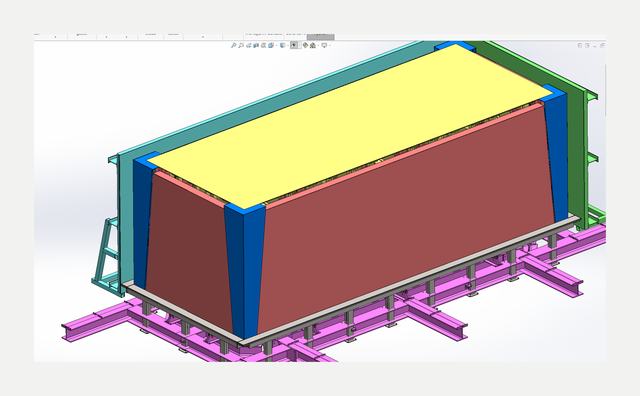This screenshot has width=640, height=396.
Task: Toggle the Section View tool
Action: click(x=256, y=45)
